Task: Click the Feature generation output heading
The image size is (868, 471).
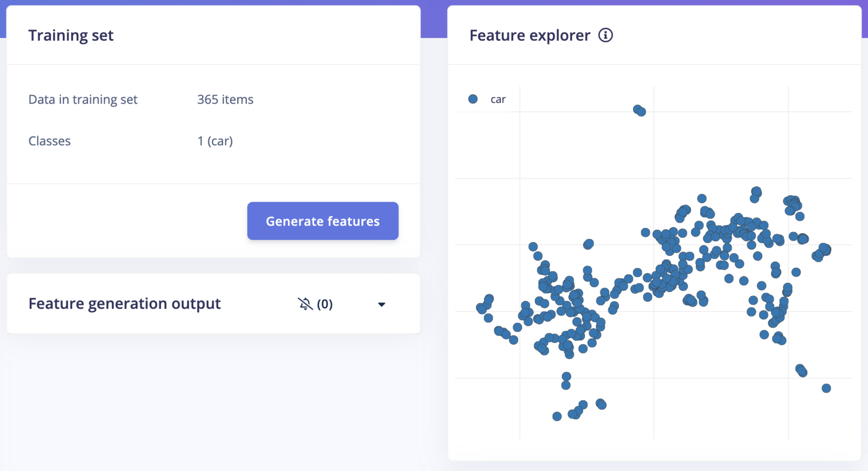Action: (x=124, y=304)
